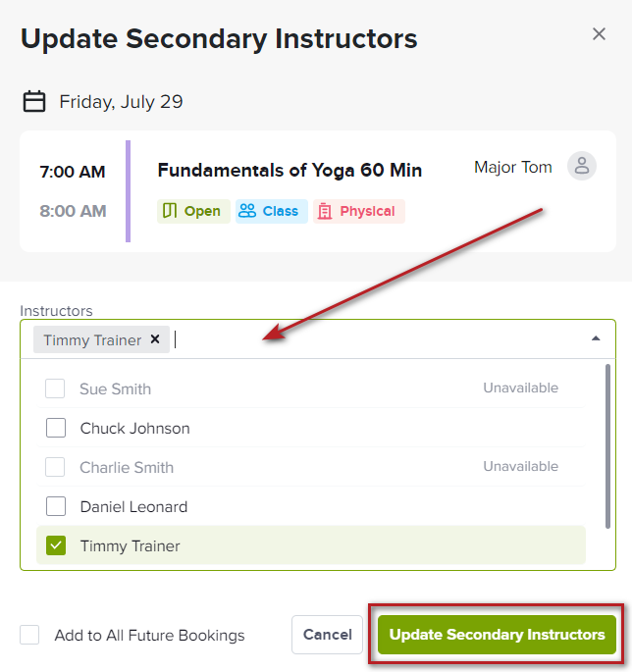Click the Open tag book icon
Viewport: 632px width, 672px height.
[x=170, y=211]
